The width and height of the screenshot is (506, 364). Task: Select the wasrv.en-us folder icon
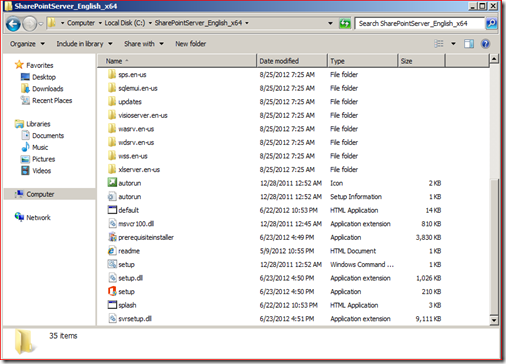click(112, 129)
